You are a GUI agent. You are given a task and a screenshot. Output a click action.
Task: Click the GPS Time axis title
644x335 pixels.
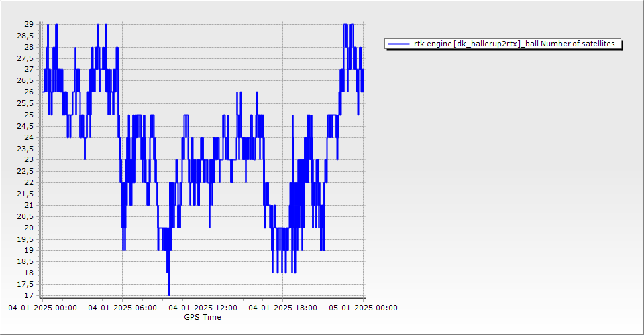click(203, 317)
